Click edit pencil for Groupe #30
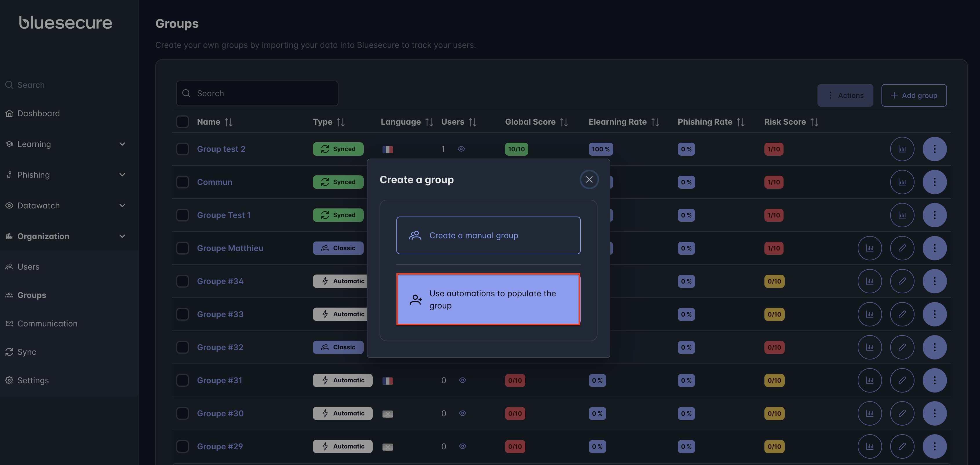Viewport: 980px width, 465px height. pos(902,413)
